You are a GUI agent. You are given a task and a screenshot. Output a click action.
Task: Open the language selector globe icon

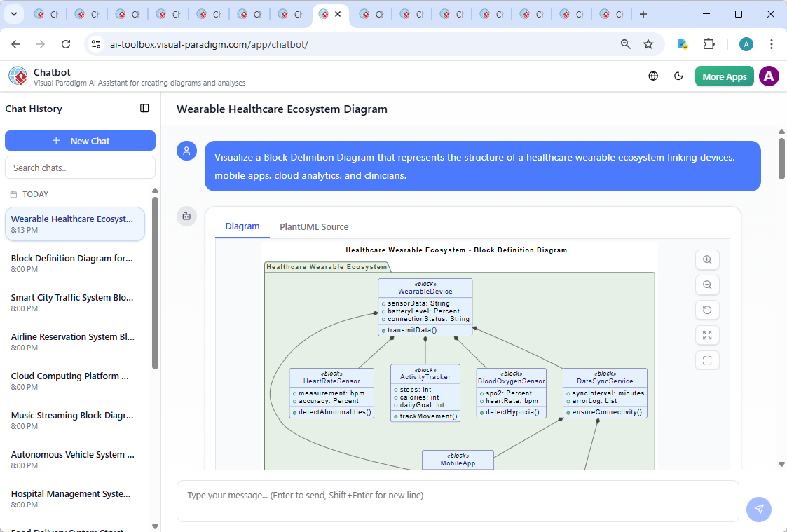click(x=652, y=76)
